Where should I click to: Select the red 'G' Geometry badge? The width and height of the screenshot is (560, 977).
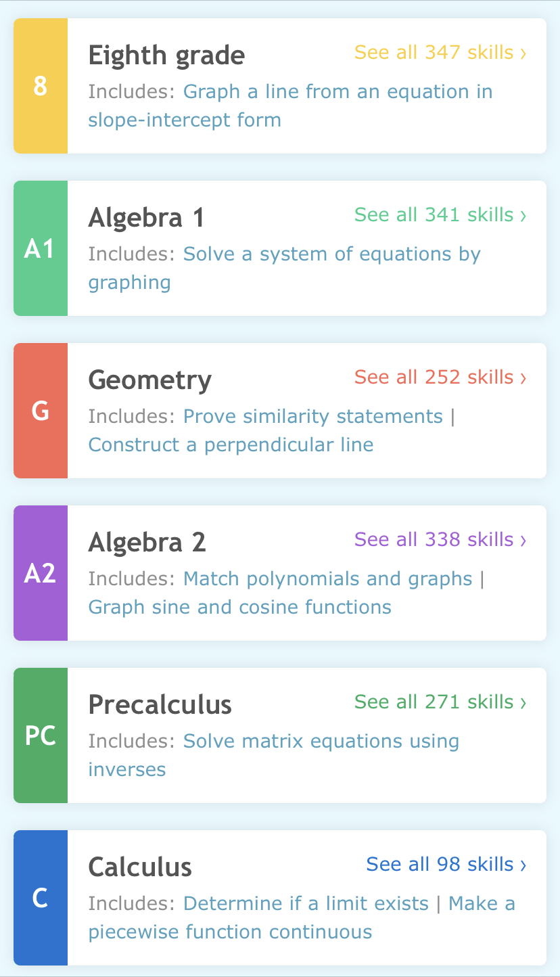pyautogui.click(x=41, y=411)
